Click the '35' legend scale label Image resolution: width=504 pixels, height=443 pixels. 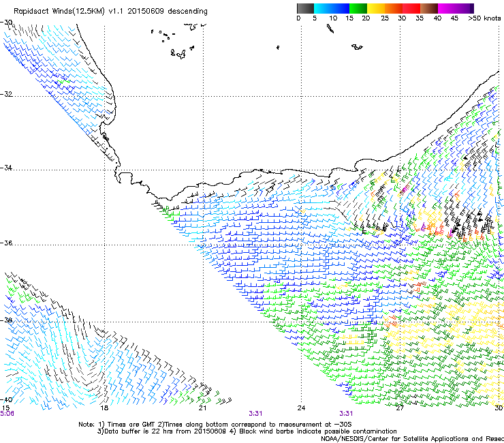(x=420, y=18)
